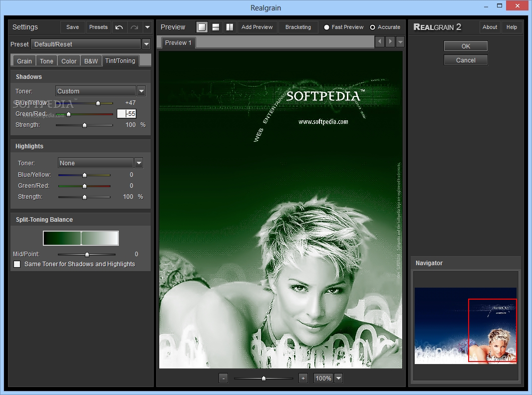
Task: Minimize the Realgrain window
Action: 486,6
